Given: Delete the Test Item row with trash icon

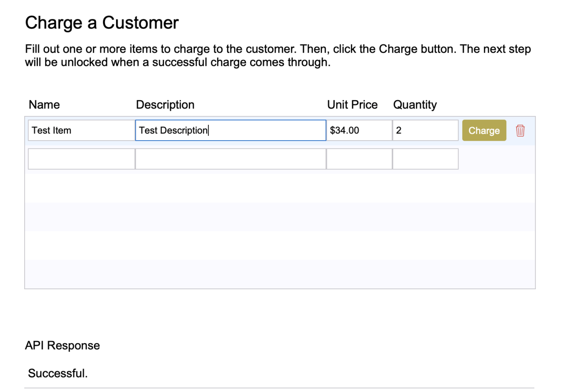Looking at the screenshot, I should 520,131.
